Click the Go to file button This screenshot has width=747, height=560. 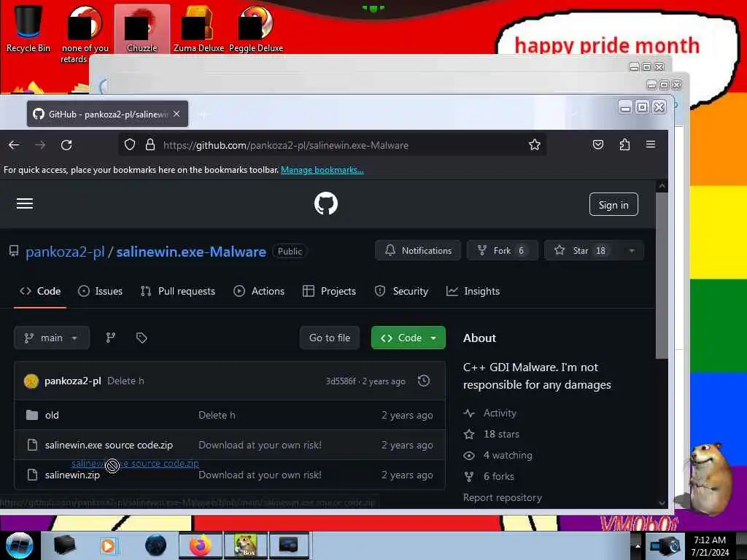330,338
